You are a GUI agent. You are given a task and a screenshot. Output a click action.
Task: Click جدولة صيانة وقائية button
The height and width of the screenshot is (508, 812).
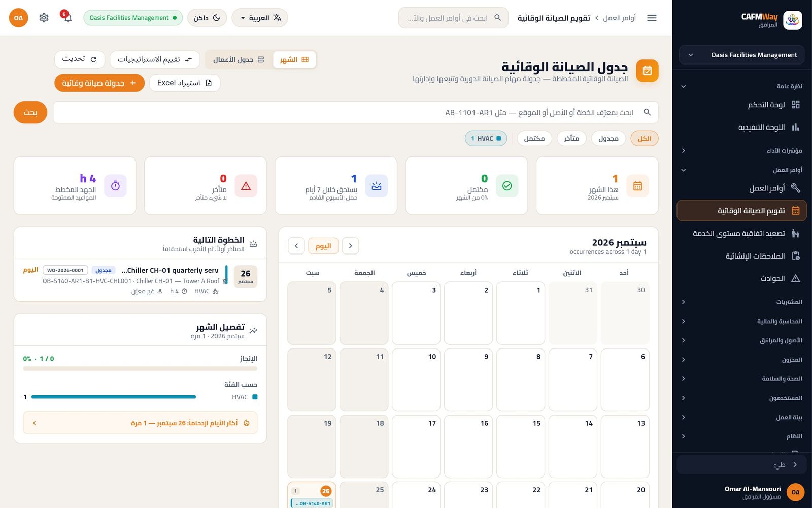pyautogui.click(x=99, y=83)
